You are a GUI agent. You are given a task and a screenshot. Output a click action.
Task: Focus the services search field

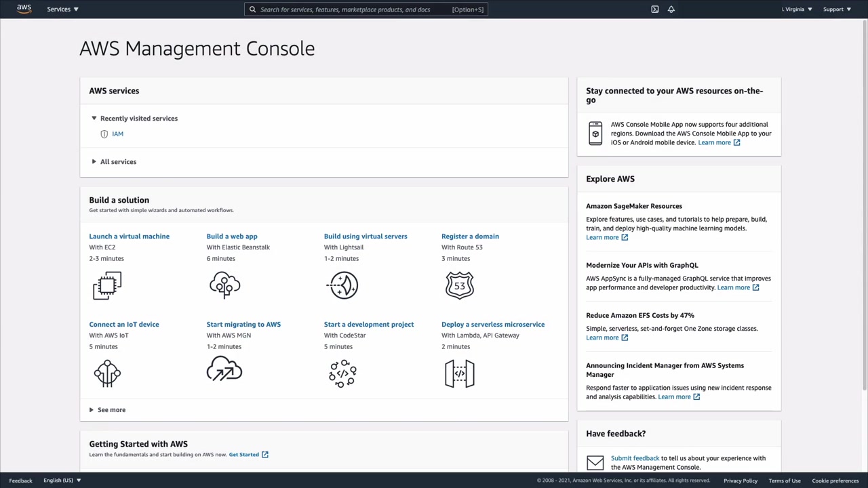(366, 9)
